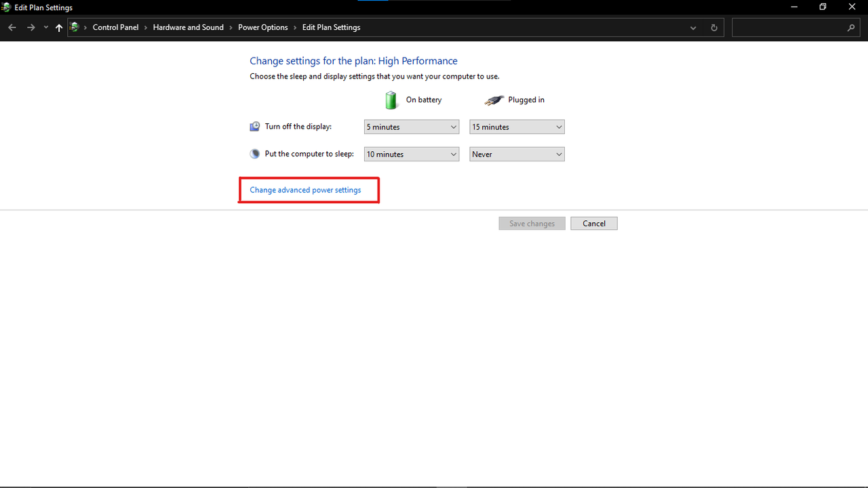Screen dimensions: 868x488
Task: Open sleep timeout dropdown for On battery
Action: pos(412,154)
